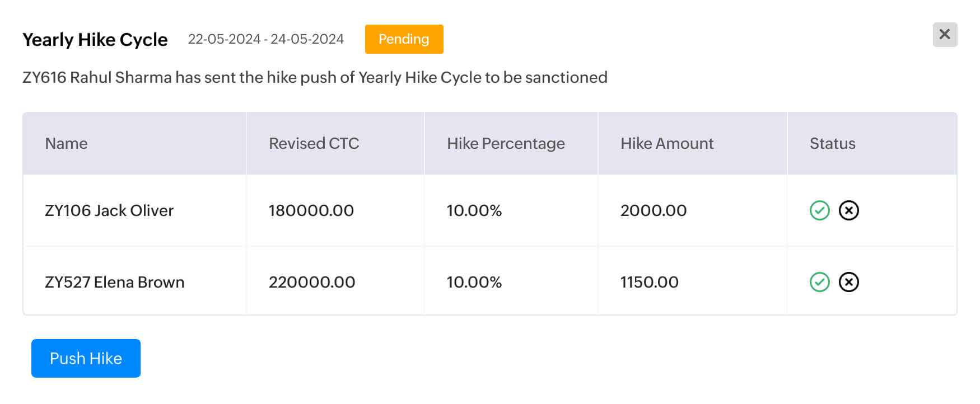Screen dimensions: 980x404
Task: Click the Revised CTC column header
Action: (x=314, y=143)
